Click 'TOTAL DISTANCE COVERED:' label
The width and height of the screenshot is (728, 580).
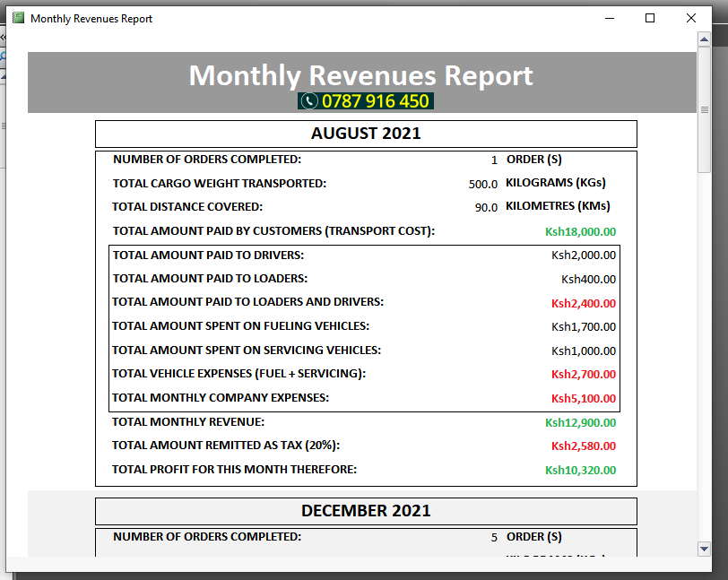tap(187, 207)
